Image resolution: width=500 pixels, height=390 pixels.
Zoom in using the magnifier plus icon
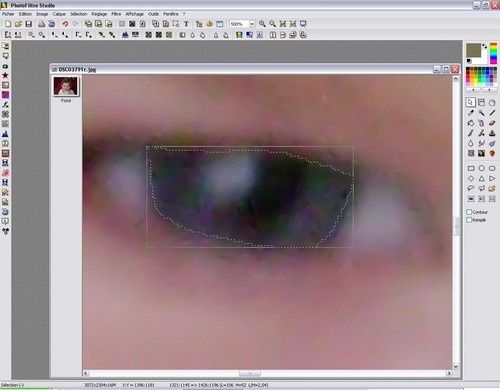click(262, 24)
